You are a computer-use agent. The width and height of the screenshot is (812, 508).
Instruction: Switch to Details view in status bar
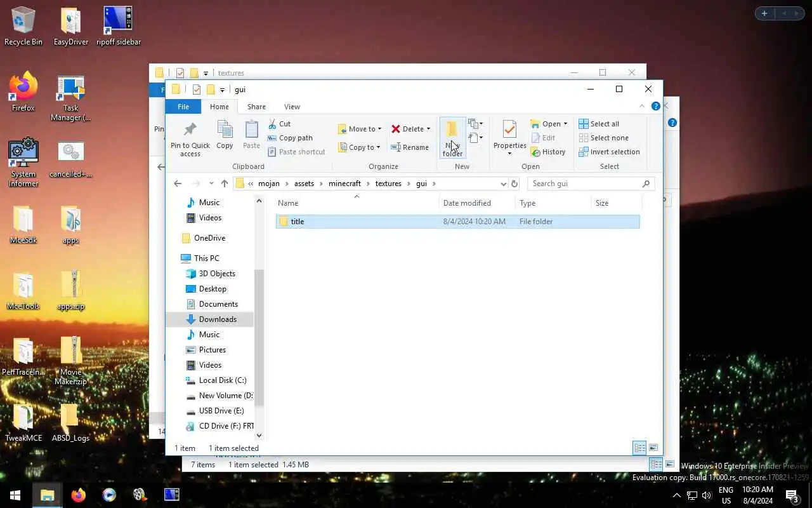(x=640, y=448)
